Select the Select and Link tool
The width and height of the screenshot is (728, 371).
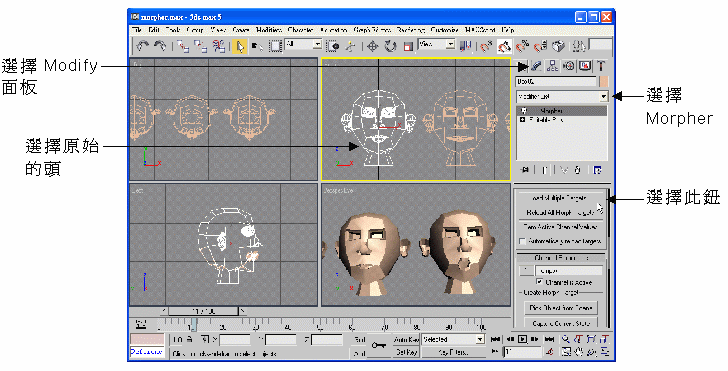click(184, 46)
